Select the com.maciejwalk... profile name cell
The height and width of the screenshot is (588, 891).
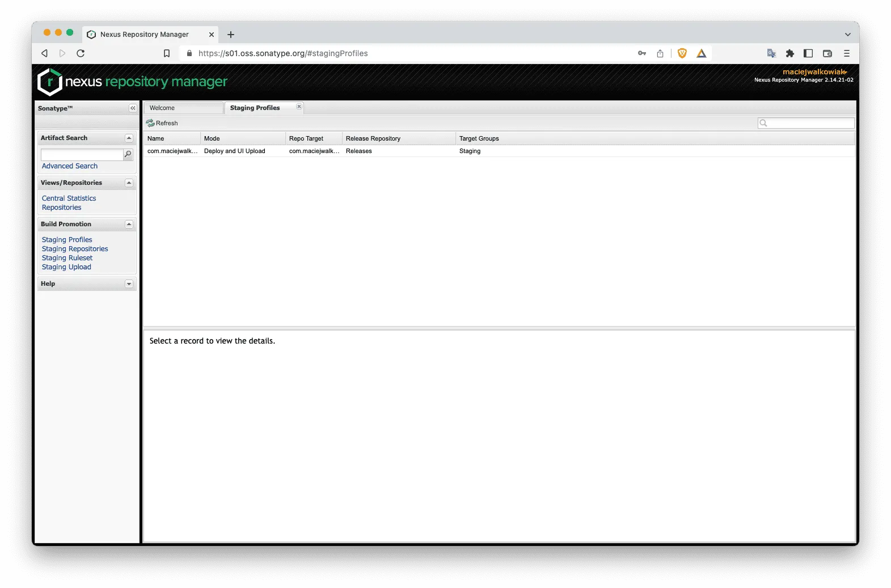point(172,151)
